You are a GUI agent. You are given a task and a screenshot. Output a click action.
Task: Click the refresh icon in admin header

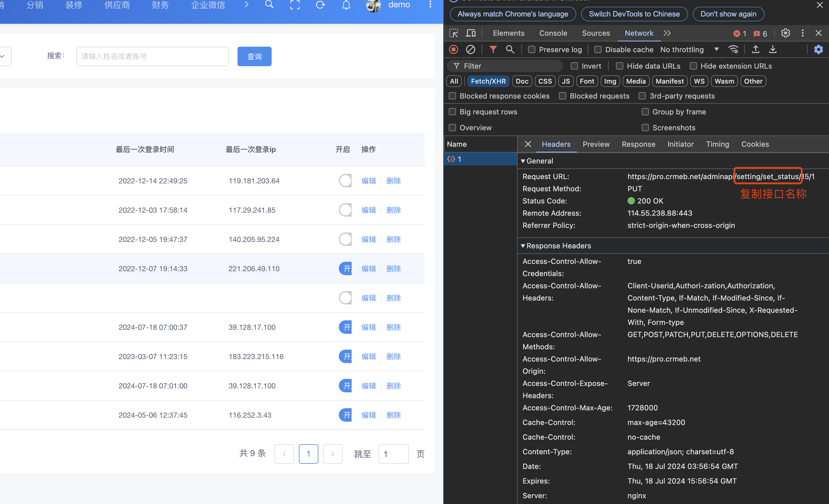pyautogui.click(x=320, y=5)
